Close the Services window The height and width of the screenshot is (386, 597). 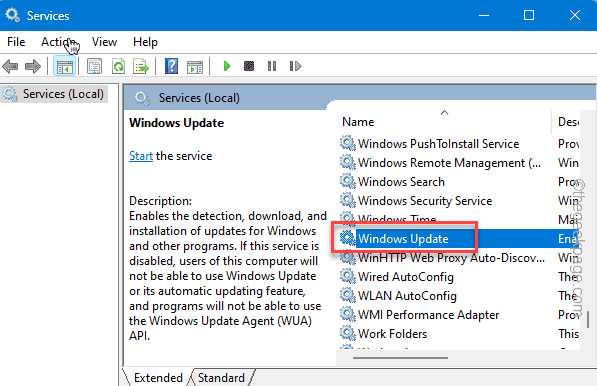coord(574,15)
